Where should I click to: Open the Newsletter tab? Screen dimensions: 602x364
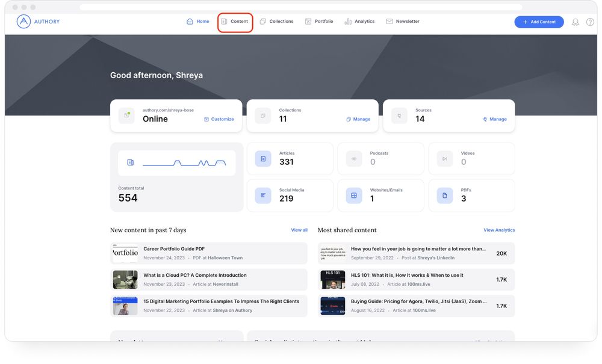[403, 22]
